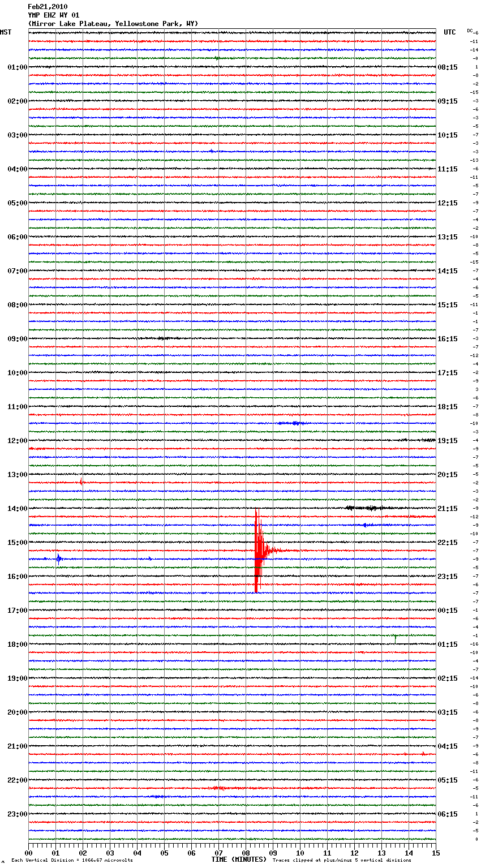This screenshot has height=868, width=481.
Task: Select the 01:00 MST hour label
Action: [x=17, y=67]
